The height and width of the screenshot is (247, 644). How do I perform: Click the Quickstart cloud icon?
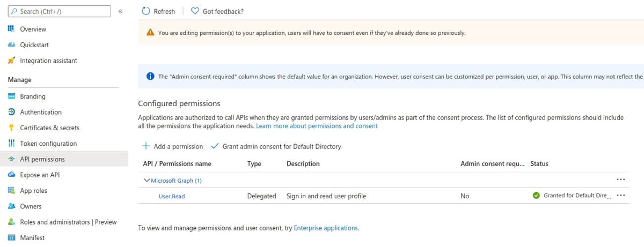11,45
